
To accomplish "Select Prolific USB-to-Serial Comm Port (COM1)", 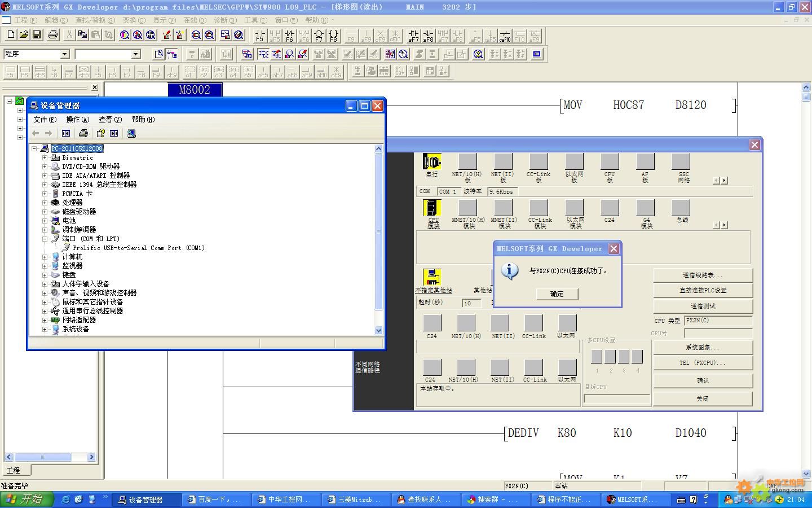I will click(x=139, y=248).
